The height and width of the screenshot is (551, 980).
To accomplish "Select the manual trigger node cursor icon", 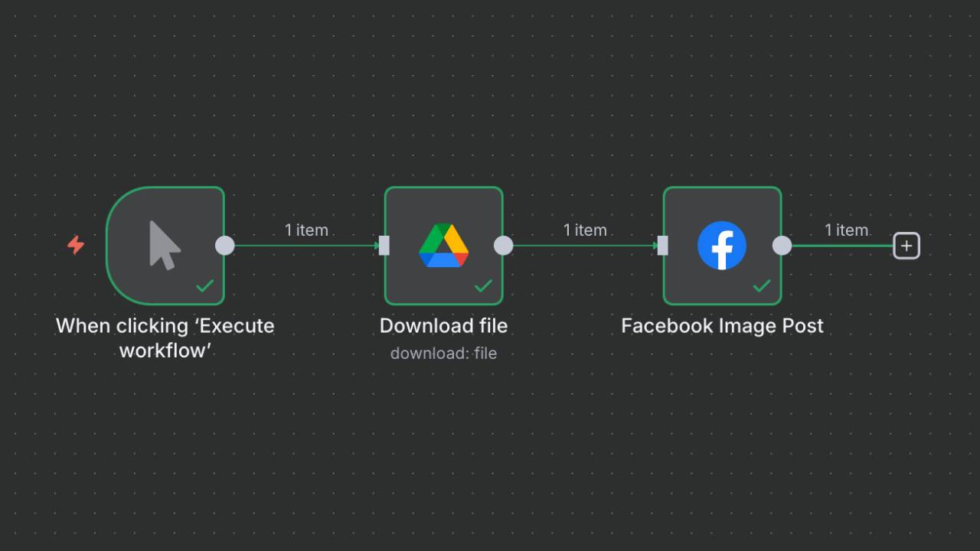I will pos(165,245).
